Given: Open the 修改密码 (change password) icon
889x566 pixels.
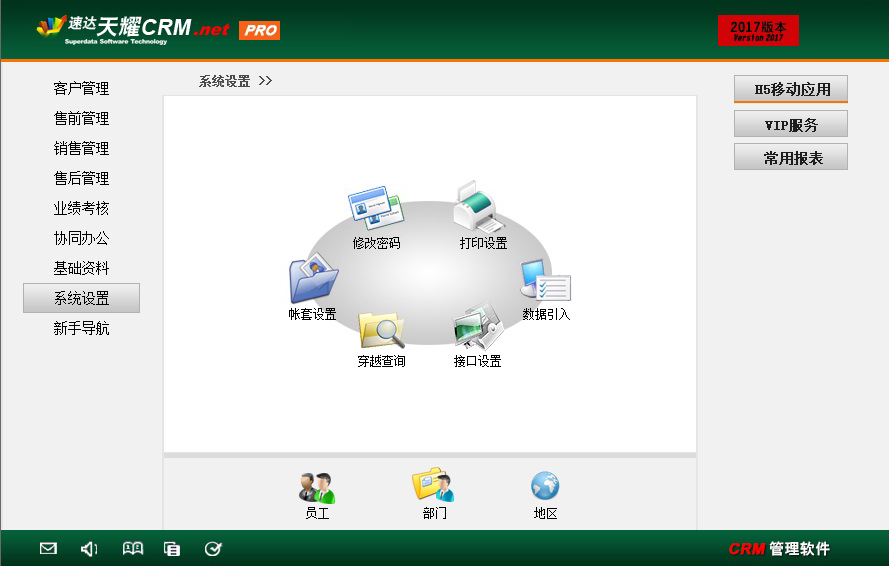Looking at the screenshot, I should 375,210.
